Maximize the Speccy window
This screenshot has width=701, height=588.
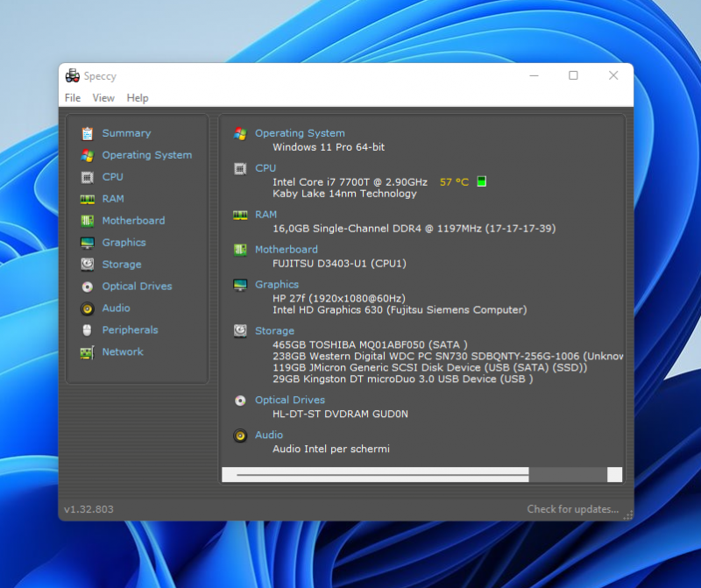(573, 75)
